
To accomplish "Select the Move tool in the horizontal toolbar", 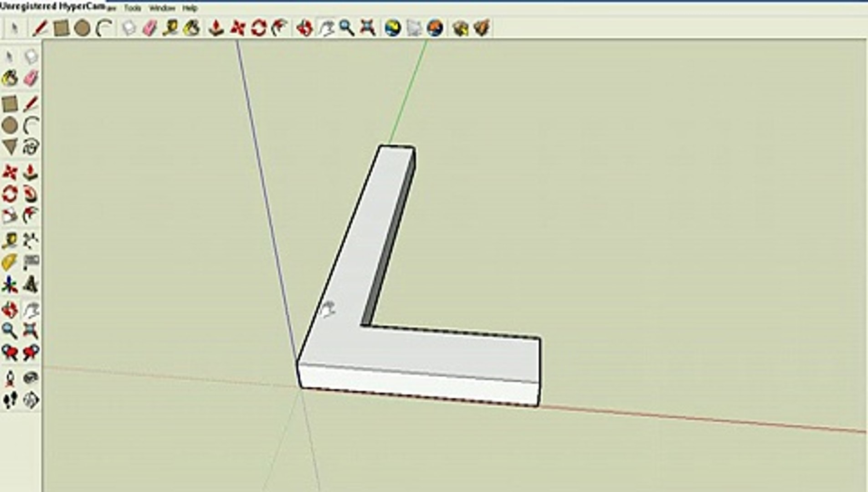I will [x=237, y=28].
